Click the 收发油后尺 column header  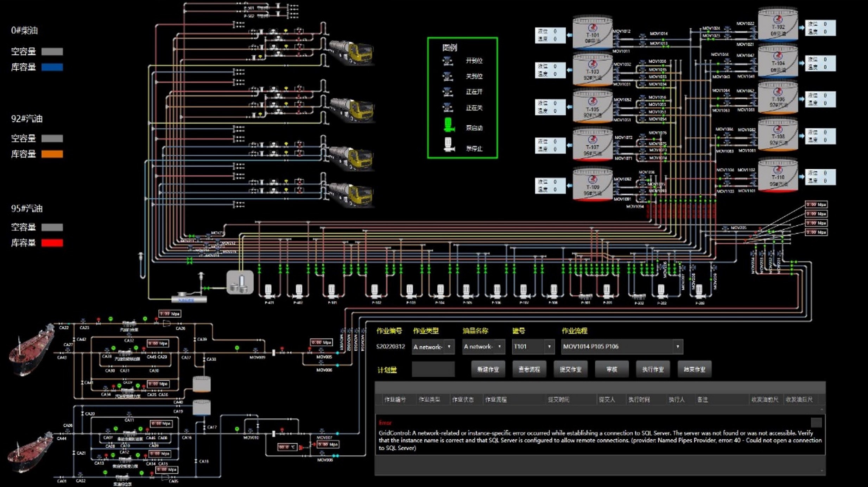[799, 400]
